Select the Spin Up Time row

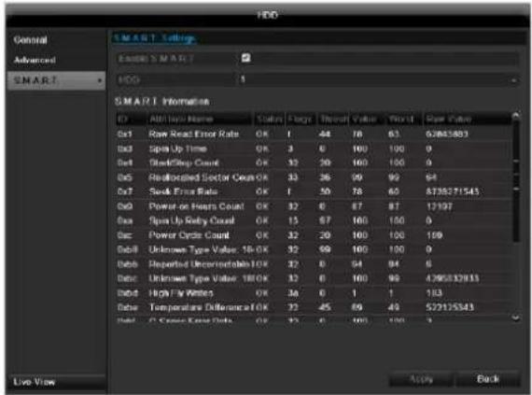[314, 148]
